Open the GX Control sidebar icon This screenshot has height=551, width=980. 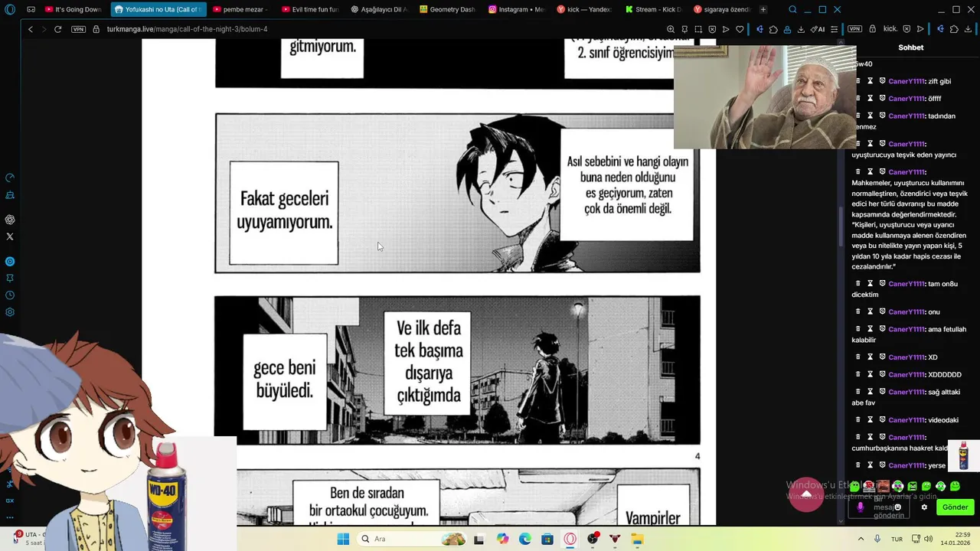tap(10, 177)
